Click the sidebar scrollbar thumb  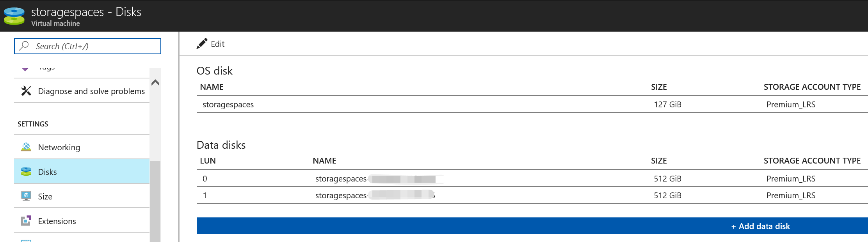click(155, 201)
